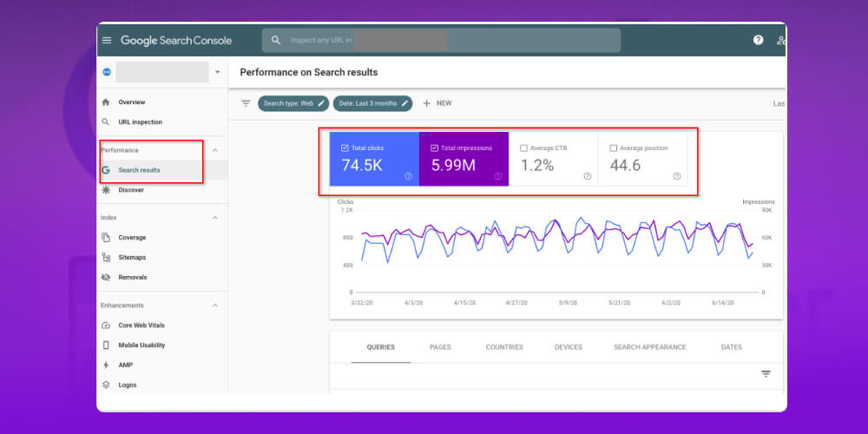Click the Google G icon beside Search results
Screen dimensions: 868x434
106,170
